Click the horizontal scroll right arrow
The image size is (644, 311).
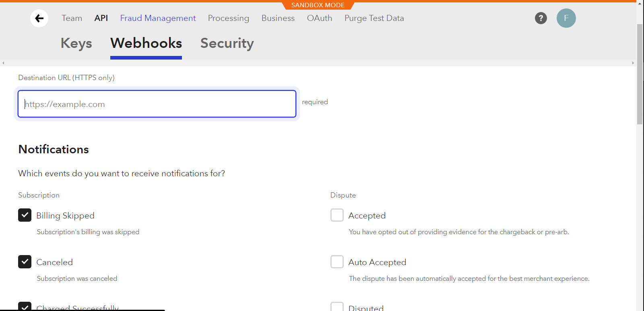633,63
